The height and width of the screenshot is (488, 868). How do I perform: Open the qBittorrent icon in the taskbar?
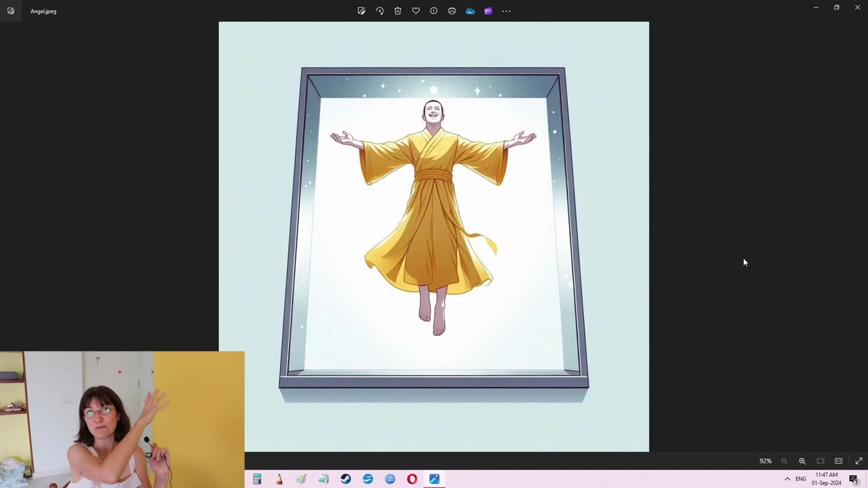[x=390, y=479]
